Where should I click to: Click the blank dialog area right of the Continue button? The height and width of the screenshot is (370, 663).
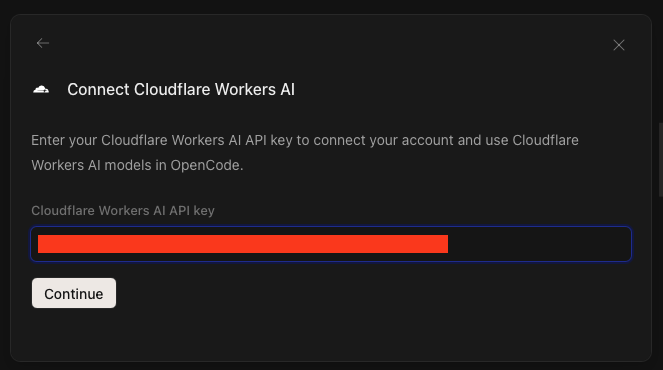point(372,293)
